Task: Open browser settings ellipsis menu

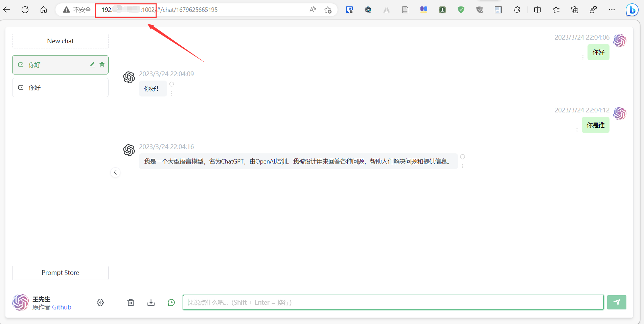Action: coord(612,10)
